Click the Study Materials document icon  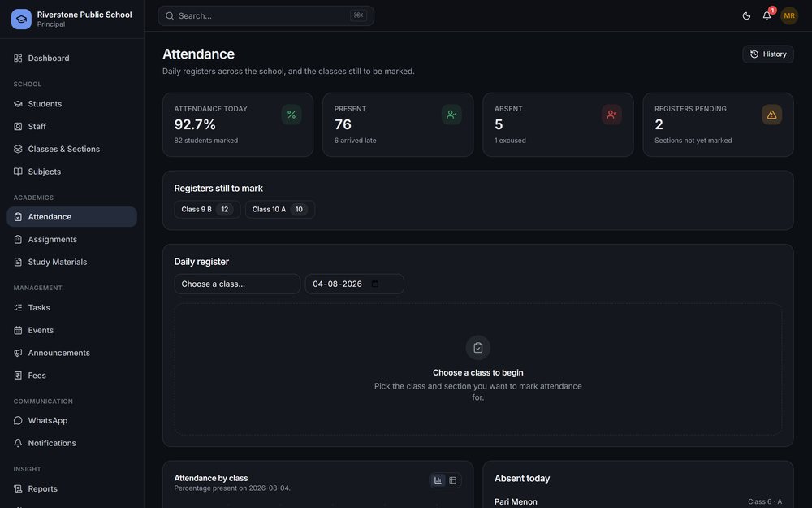pyautogui.click(x=18, y=262)
